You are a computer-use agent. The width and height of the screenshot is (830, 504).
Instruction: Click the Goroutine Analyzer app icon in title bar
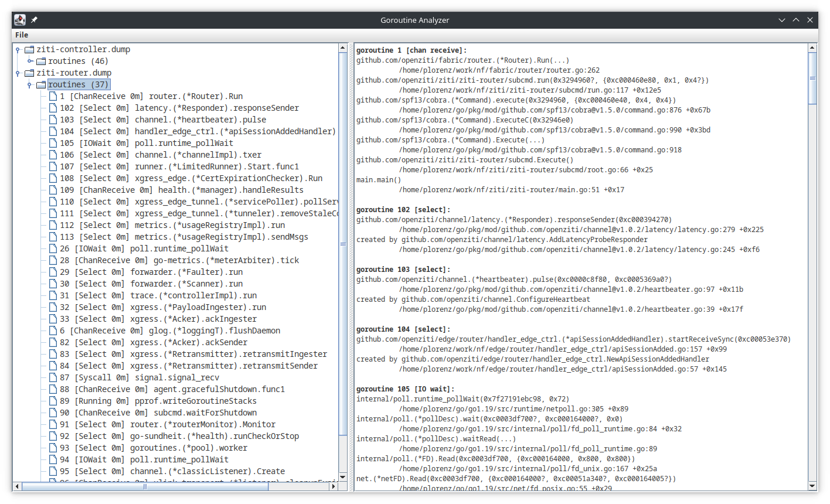20,20
